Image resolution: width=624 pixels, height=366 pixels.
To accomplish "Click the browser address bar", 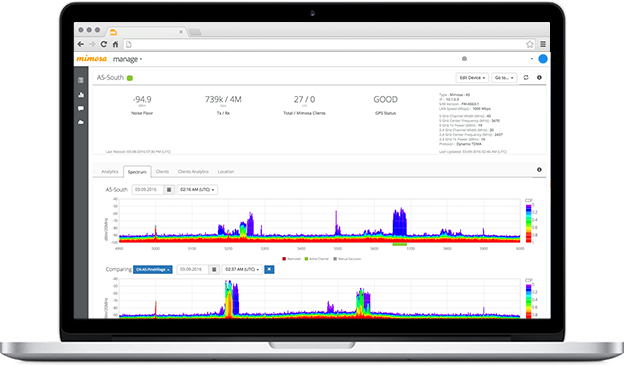I will point(324,44).
